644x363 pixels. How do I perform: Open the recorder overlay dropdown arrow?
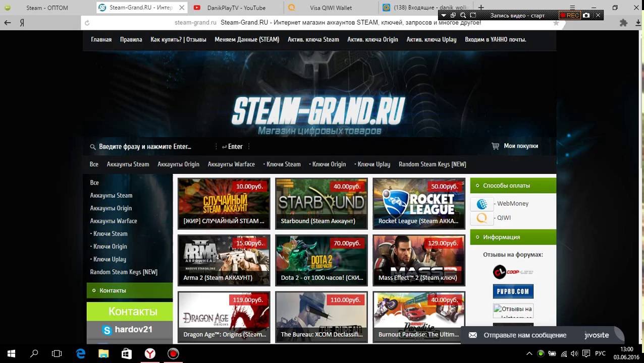[443, 15]
